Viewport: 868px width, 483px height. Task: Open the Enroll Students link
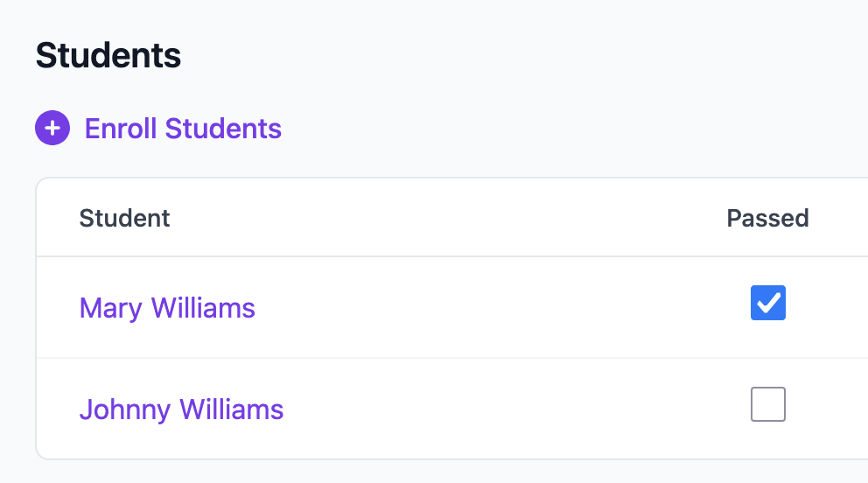pos(183,129)
